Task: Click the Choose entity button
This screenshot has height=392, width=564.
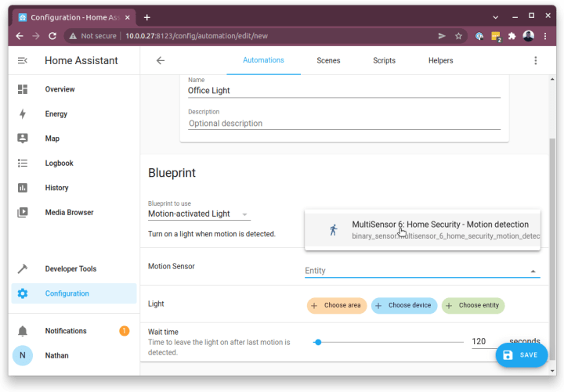Action: point(473,305)
